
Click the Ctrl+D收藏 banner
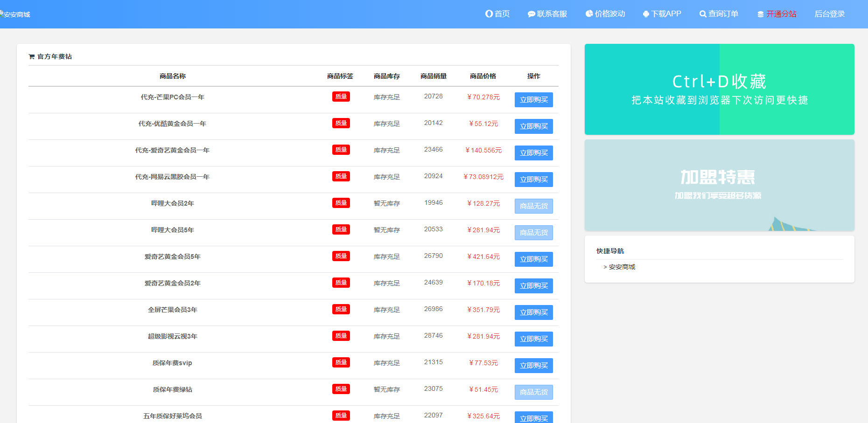(719, 89)
